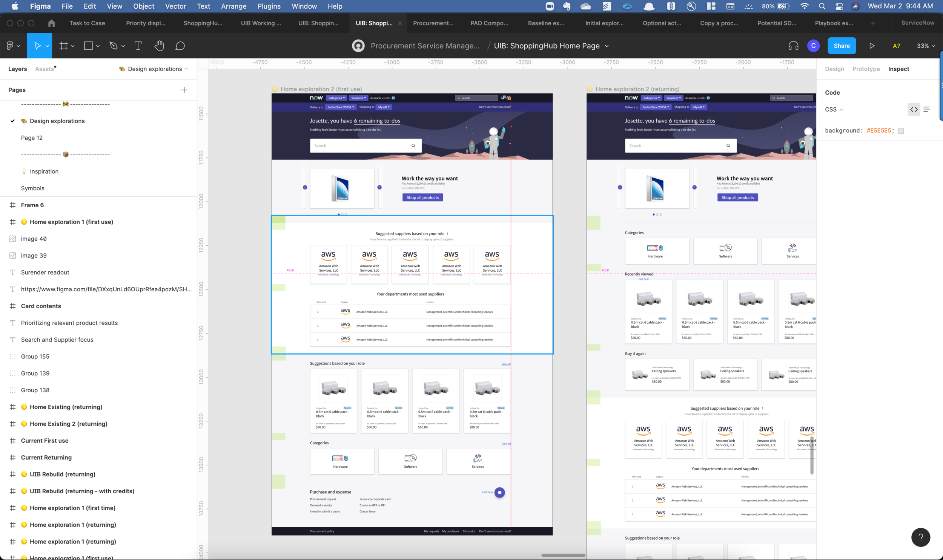Select the Text tool
Image resolution: width=943 pixels, height=560 pixels.
tap(138, 46)
